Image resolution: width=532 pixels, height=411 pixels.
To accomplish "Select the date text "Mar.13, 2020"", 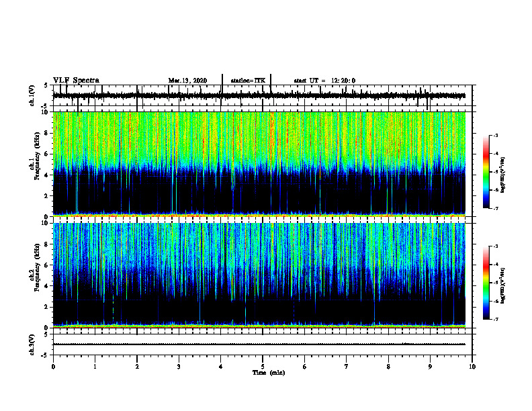I will coord(187,81).
